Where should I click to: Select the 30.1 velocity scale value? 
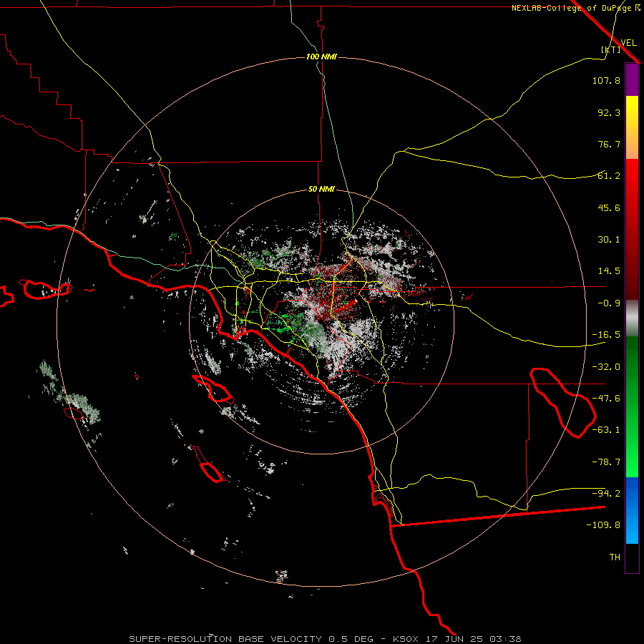609,240
